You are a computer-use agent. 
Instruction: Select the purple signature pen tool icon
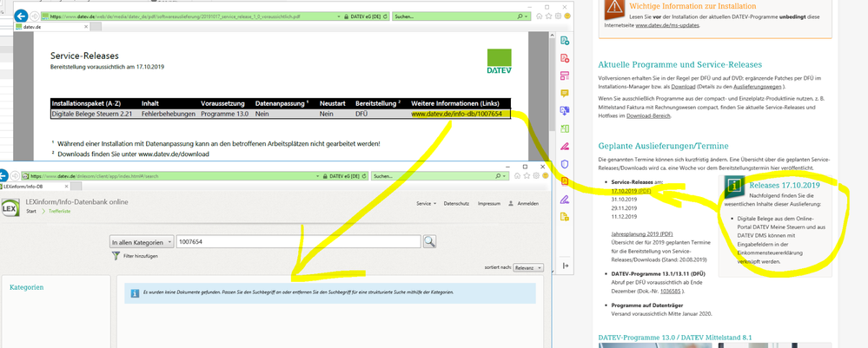click(565, 199)
